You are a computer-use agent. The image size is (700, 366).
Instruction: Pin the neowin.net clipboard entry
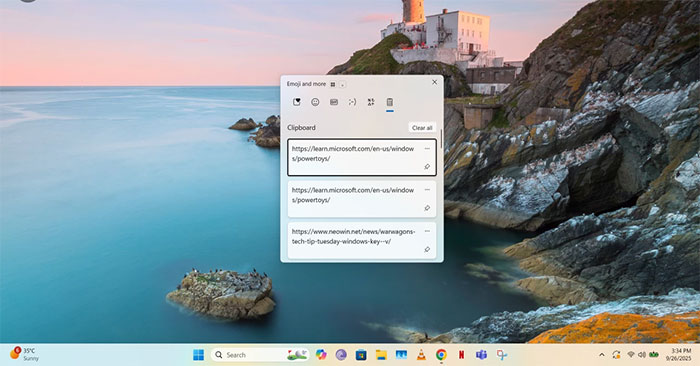pos(427,250)
